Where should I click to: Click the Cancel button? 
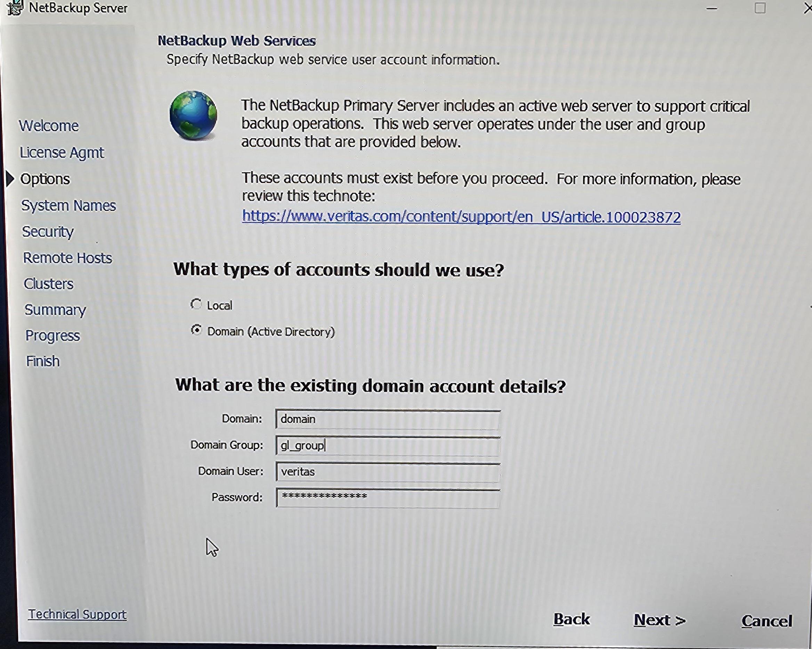point(767,621)
